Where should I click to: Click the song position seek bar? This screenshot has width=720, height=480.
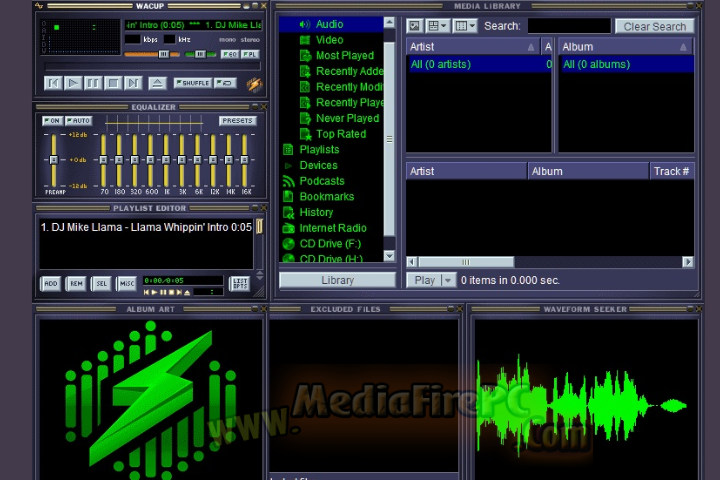point(152,67)
